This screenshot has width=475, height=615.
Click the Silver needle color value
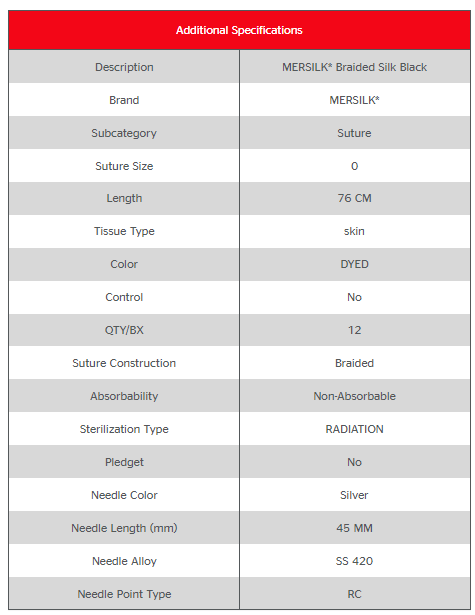[x=354, y=495]
